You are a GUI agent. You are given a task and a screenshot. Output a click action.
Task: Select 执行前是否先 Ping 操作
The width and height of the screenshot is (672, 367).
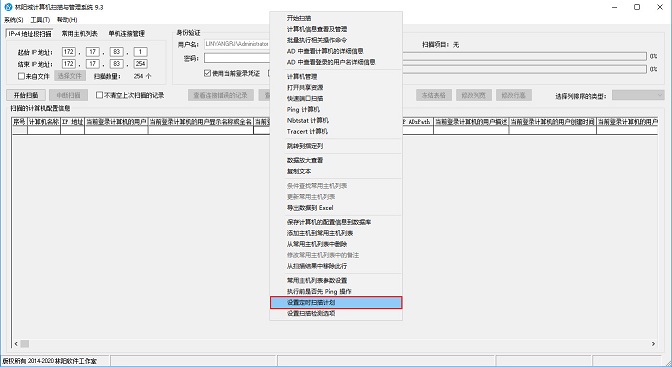tap(336, 292)
